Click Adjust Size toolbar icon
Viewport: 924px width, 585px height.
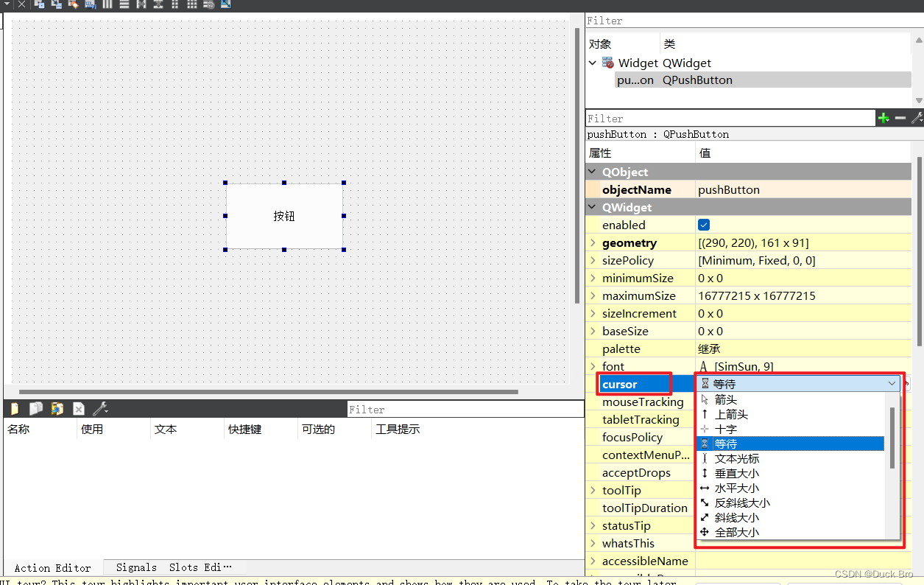pos(227,6)
